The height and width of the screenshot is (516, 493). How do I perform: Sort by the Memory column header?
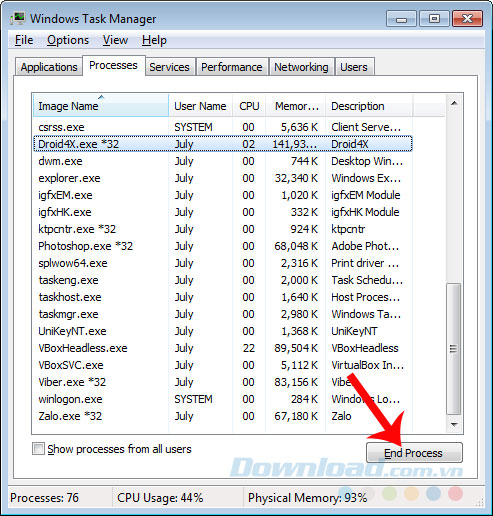(296, 106)
